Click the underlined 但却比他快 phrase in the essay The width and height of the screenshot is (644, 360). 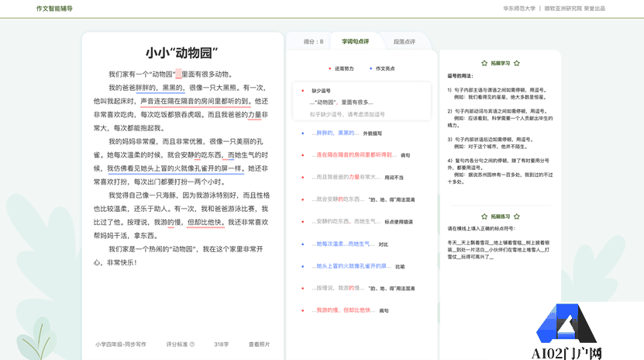click(x=205, y=223)
